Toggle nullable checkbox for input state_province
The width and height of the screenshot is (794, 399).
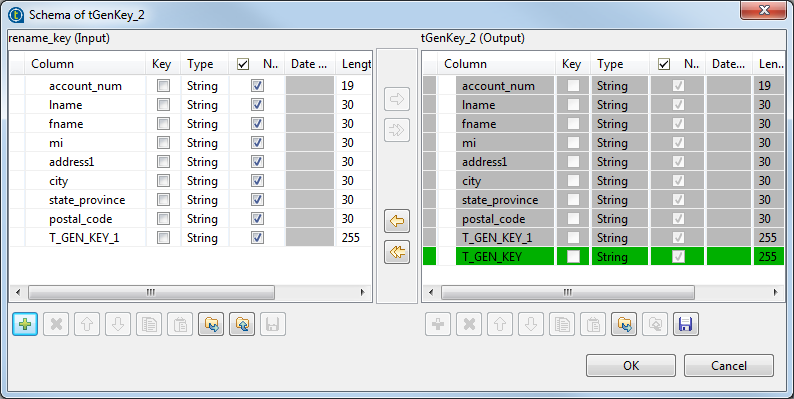(257, 200)
